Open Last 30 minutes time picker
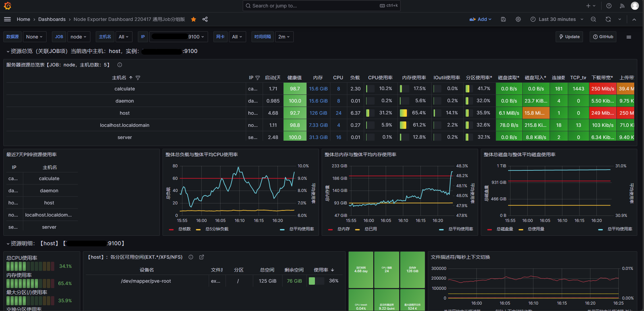The width and height of the screenshot is (644, 311). tap(557, 19)
